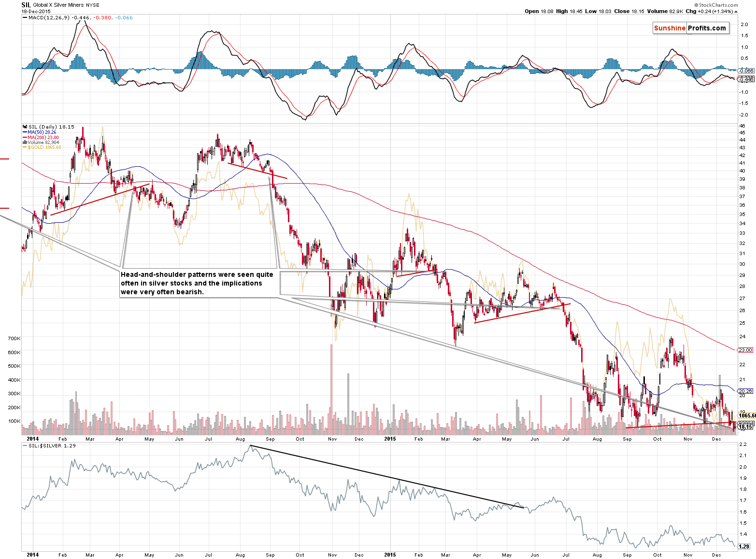Click the MA(50) 20.26 legend entry
The width and height of the screenshot is (756, 559).
point(40,132)
